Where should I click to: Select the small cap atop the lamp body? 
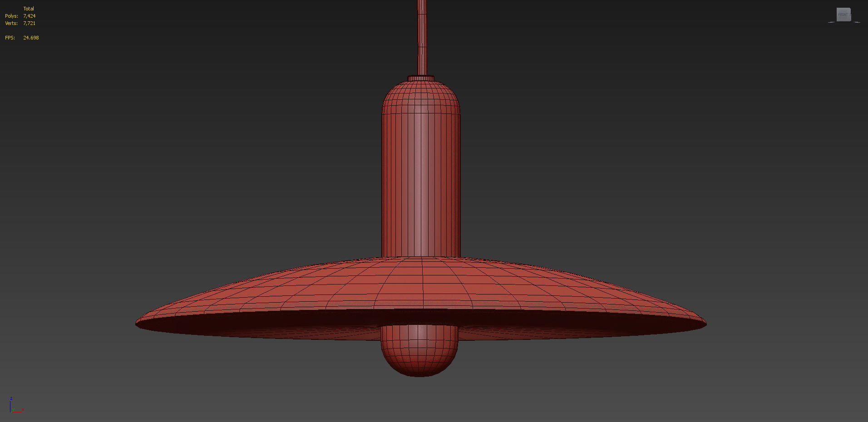coord(421,79)
